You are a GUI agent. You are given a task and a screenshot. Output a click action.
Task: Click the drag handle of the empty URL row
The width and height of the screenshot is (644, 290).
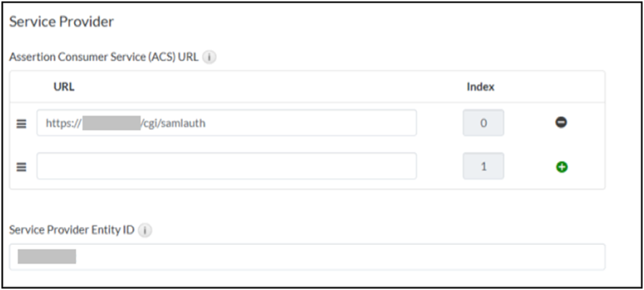click(x=22, y=167)
